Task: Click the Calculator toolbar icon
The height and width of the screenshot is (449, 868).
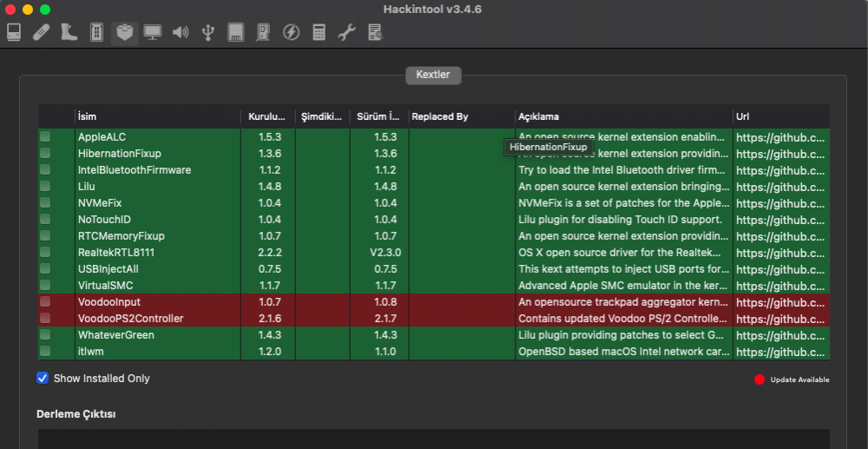Action: pos(319,33)
